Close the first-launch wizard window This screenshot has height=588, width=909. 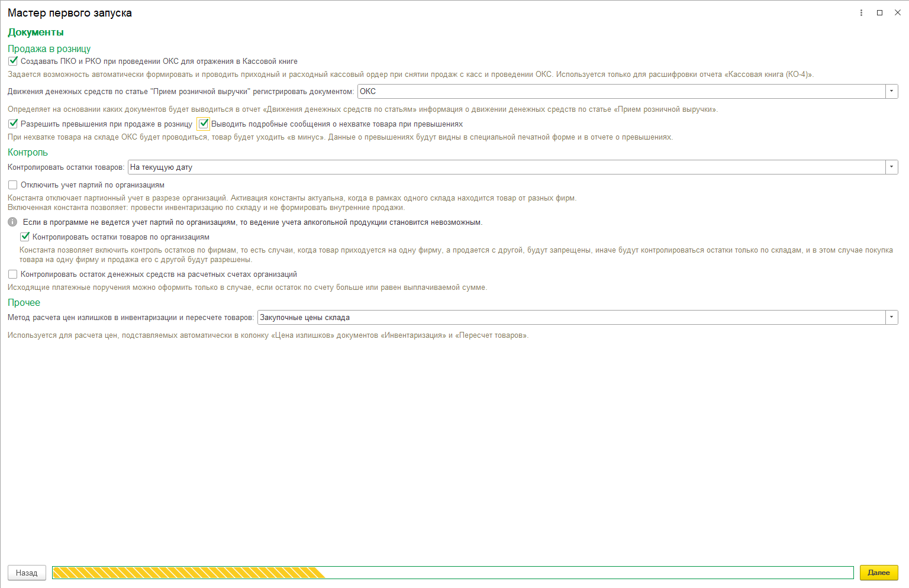(x=897, y=13)
